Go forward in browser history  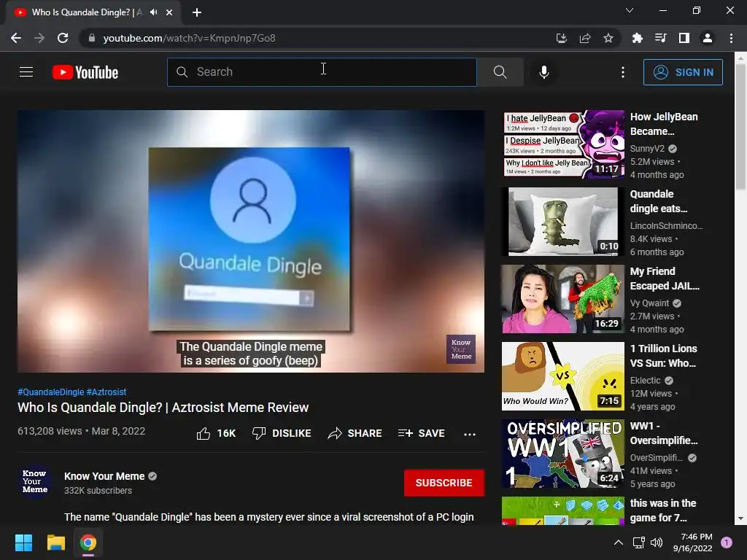[x=39, y=38]
